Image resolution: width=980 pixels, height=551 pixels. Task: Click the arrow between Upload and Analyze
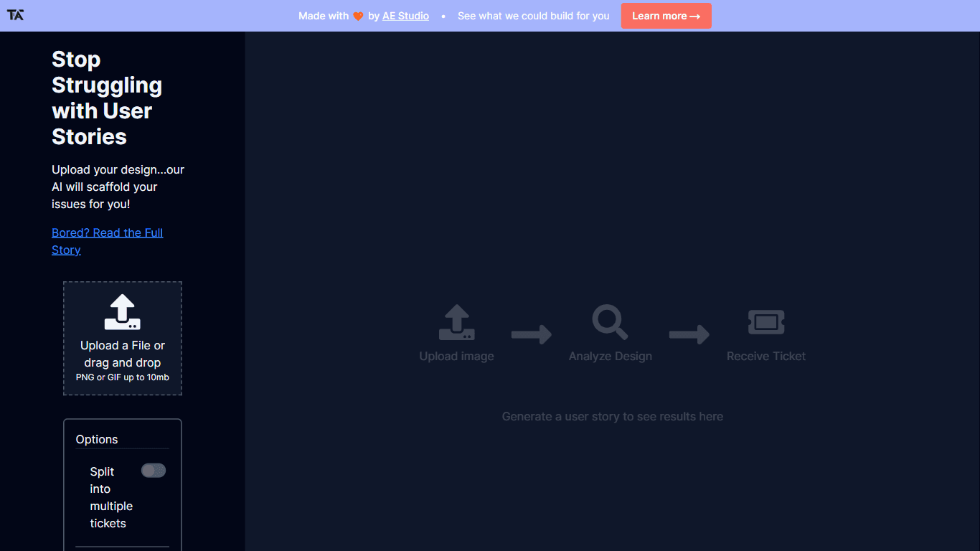(532, 334)
